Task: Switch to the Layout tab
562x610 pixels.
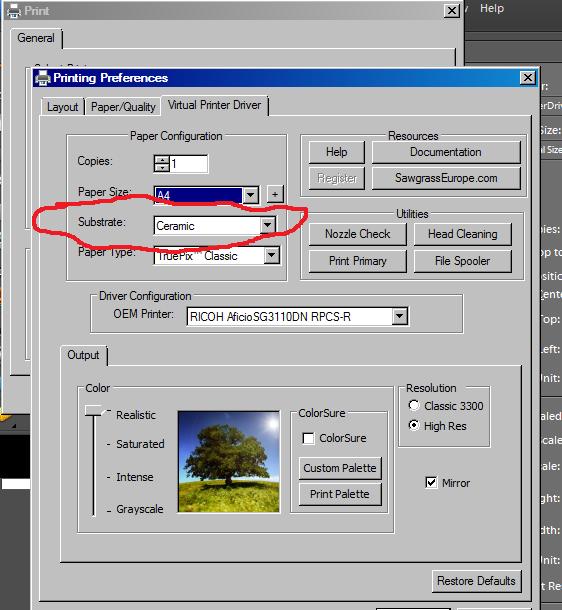Action: (62, 107)
